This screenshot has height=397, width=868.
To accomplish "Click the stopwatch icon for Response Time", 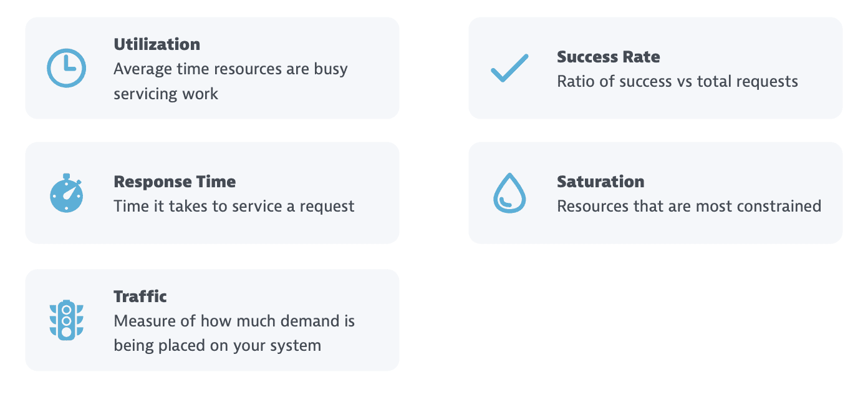I will [x=67, y=193].
